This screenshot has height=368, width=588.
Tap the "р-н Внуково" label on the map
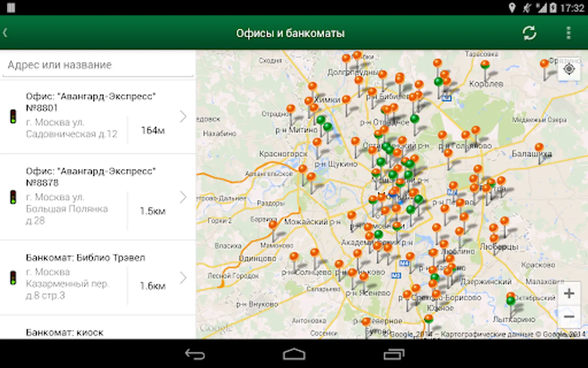tap(257, 304)
